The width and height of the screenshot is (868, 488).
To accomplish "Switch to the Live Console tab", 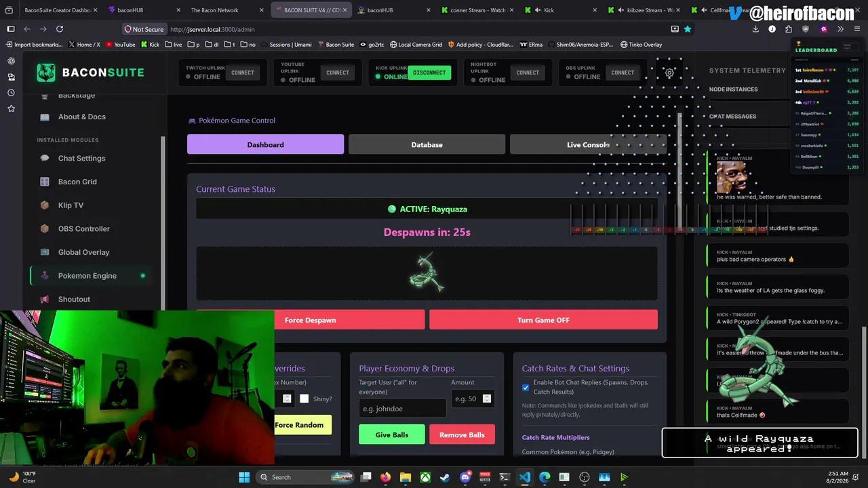I will [588, 144].
